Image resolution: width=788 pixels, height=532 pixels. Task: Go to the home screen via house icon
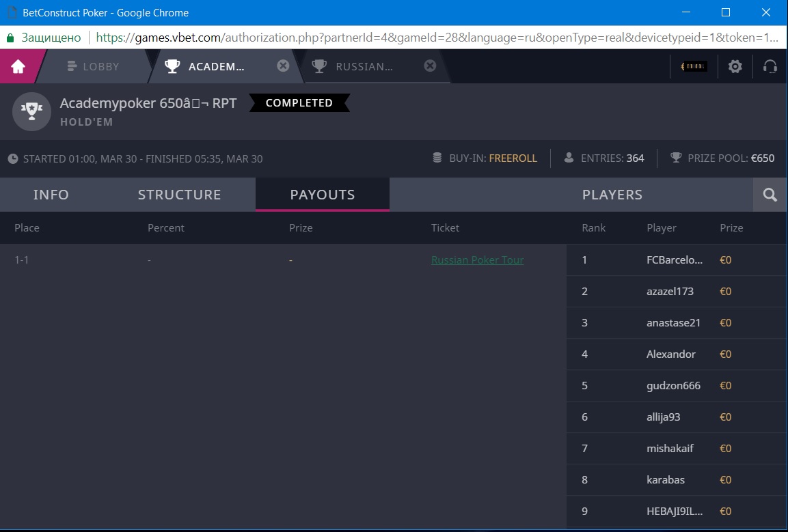[x=18, y=66]
